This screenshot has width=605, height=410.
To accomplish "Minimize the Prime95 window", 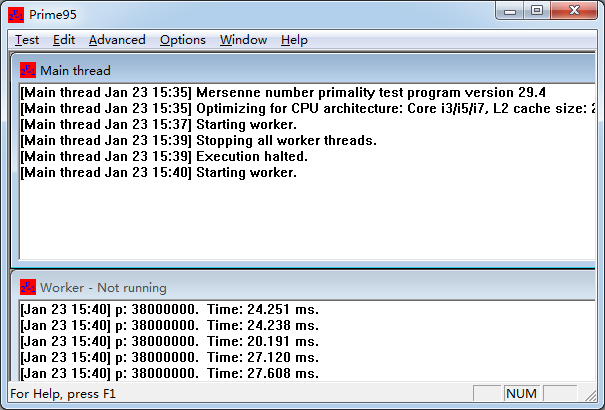I will coord(512,11).
